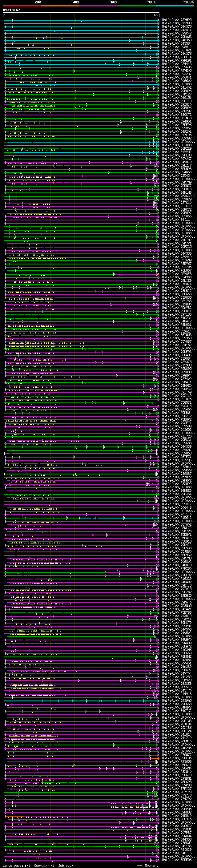Follow the UniRef100_Q9MAW3 link
The height and width of the screenshot is (868, 197).
tap(176, 37)
